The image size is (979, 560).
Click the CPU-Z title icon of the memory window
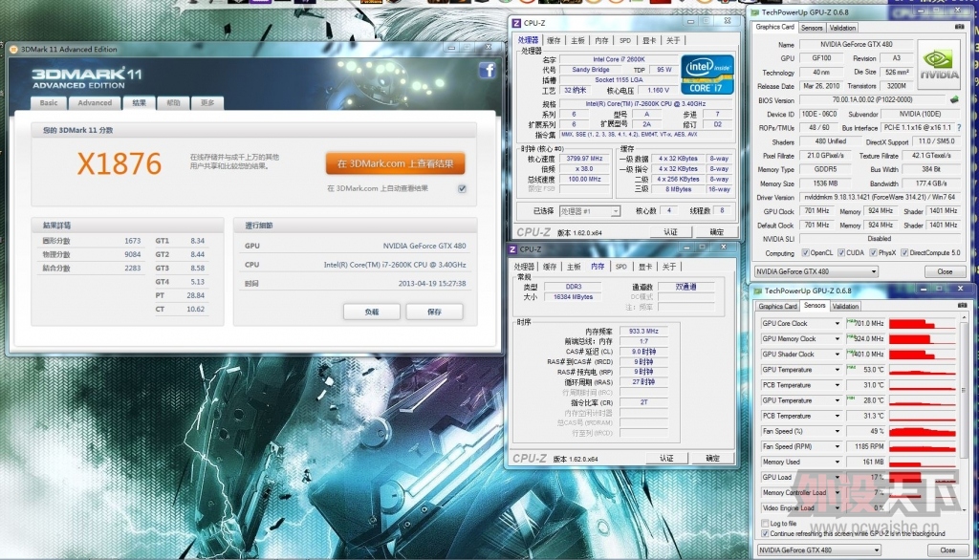(x=512, y=249)
